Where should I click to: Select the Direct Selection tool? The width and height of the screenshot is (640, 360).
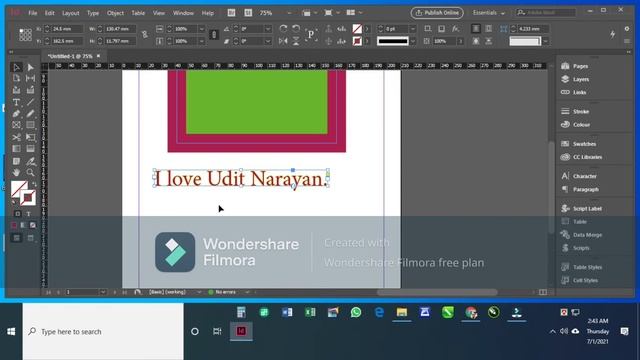30,67
